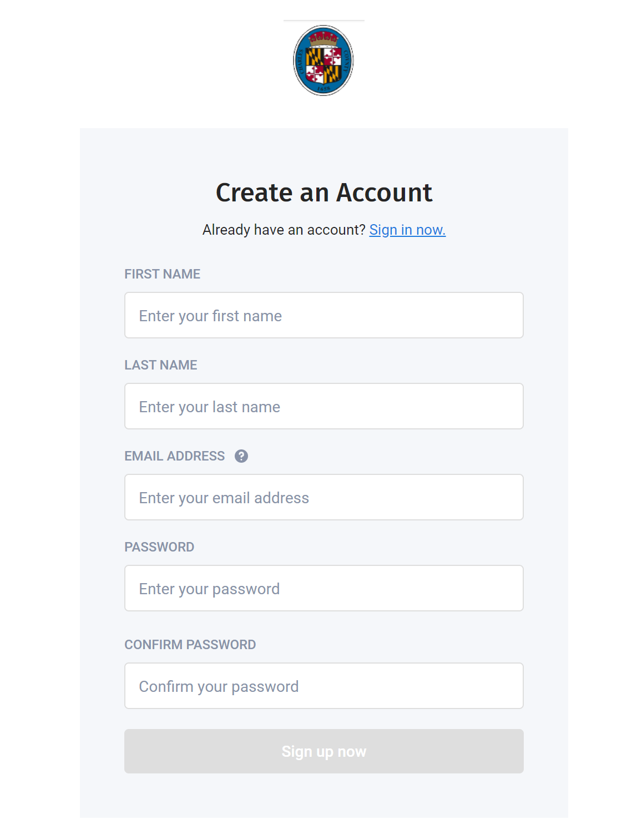637x840 pixels.
Task: Click the Already have an account text
Action: coord(283,230)
